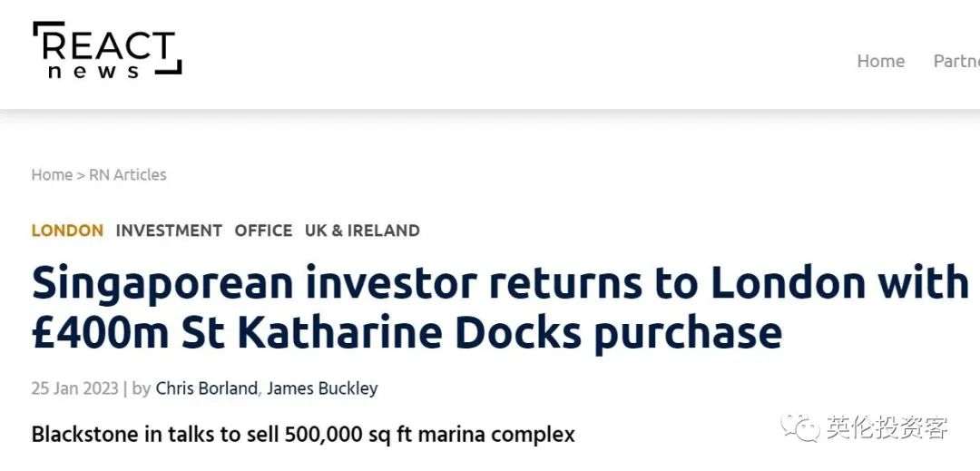
Task: Click "St Katharine Docks" in the headline
Action: (386, 333)
